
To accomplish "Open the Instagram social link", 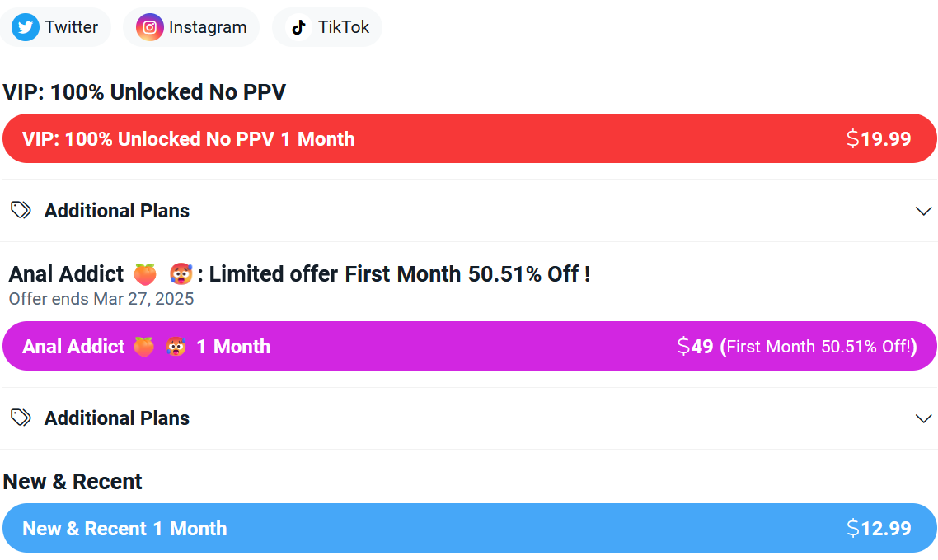I will tap(191, 27).
